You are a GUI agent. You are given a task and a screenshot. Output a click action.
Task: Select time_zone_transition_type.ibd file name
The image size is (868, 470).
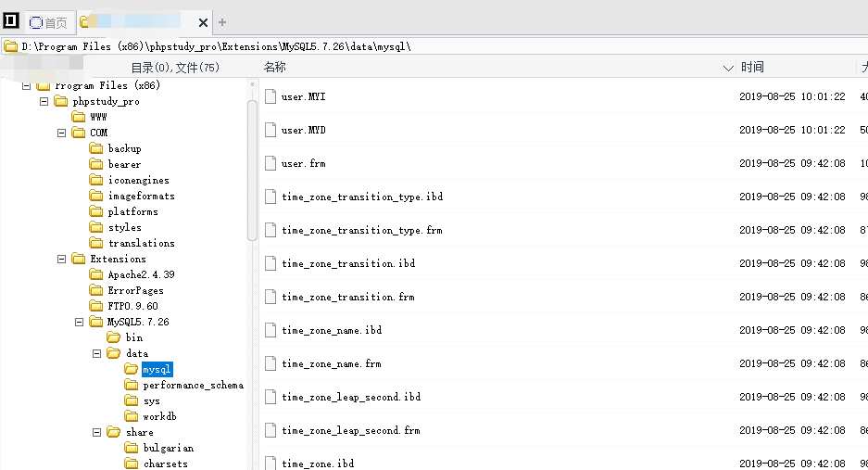point(362,197)
